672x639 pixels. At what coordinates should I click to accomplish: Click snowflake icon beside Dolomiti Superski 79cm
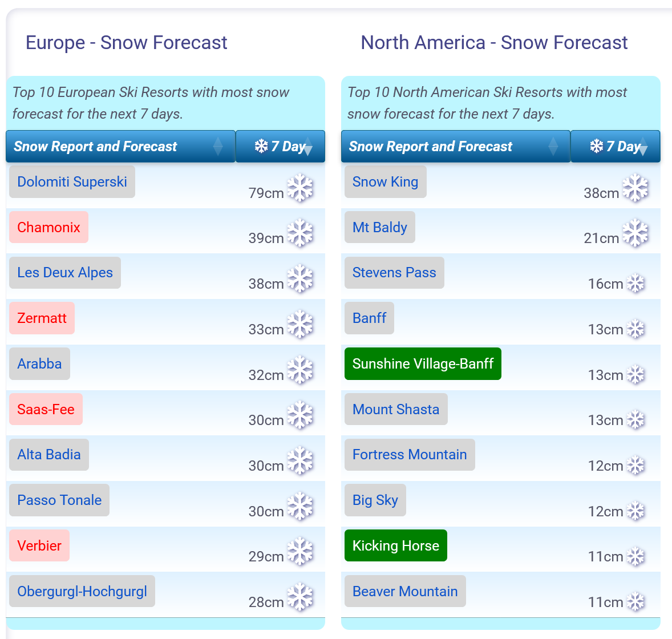[x=300, y=188]
